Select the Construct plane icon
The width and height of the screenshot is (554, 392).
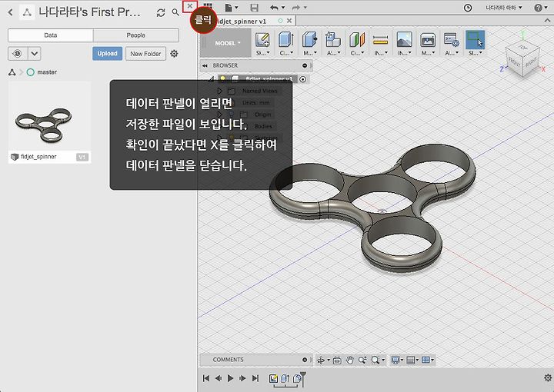point(357,39)
